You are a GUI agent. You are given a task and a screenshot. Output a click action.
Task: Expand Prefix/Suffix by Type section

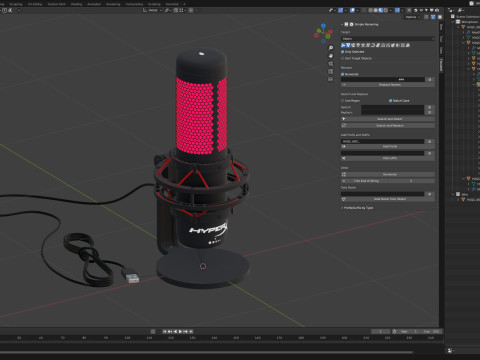357,208
